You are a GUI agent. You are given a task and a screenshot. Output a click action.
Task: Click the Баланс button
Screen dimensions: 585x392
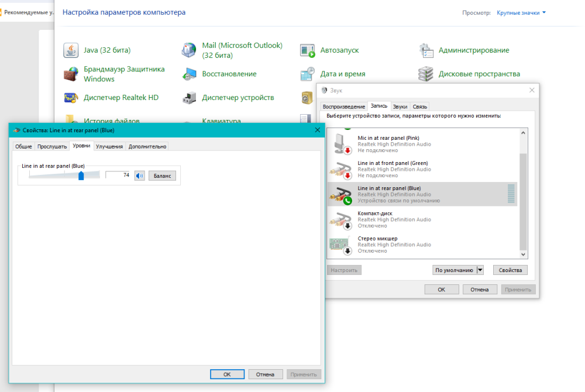pos(162,176)
